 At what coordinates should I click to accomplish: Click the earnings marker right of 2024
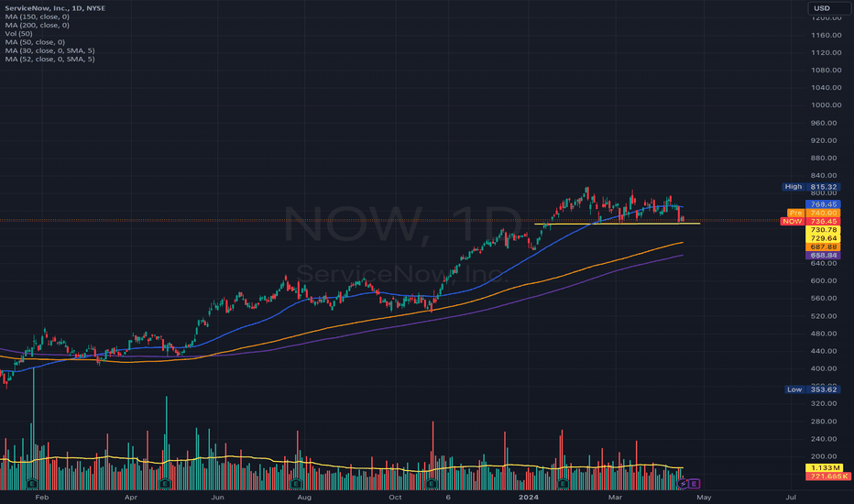point(564,483)
